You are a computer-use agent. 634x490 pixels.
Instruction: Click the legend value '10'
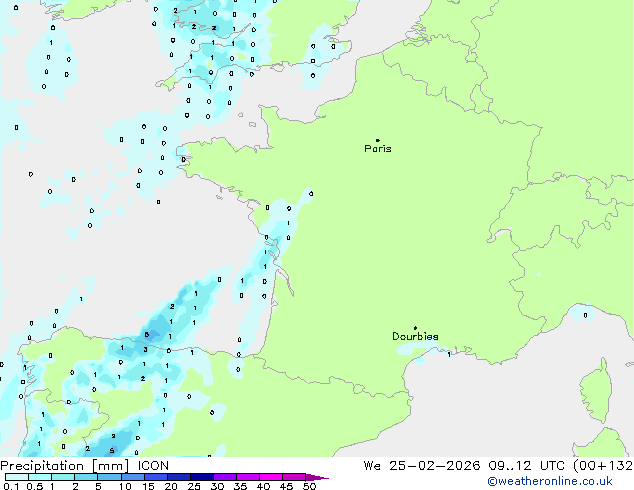125,486
